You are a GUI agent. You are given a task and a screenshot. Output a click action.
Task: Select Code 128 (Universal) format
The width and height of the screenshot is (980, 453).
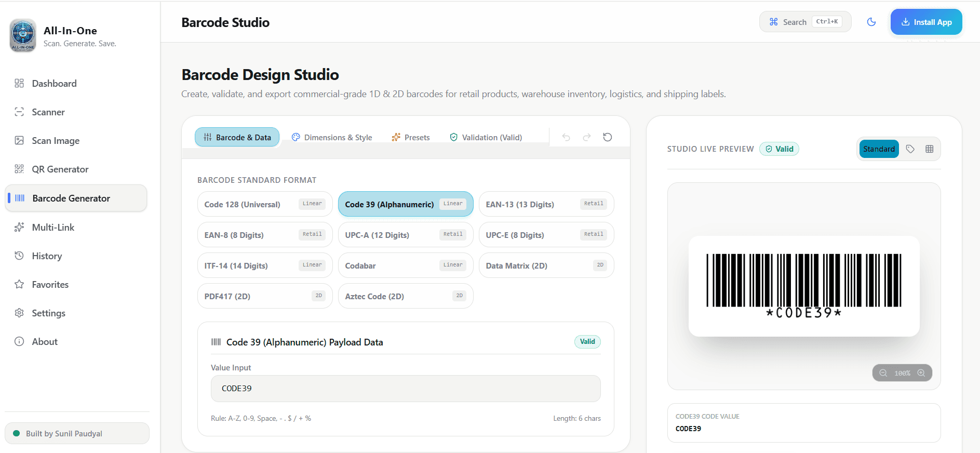point(265,204)
